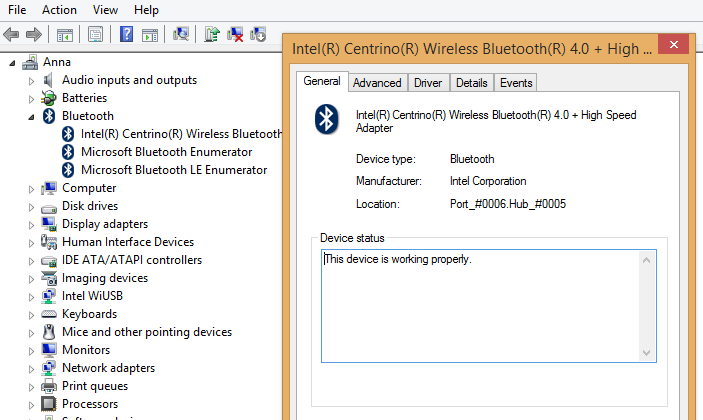Screen dimensions: 703x420
Task: Click the Keyboards category icon
Action: coord(49,314)
